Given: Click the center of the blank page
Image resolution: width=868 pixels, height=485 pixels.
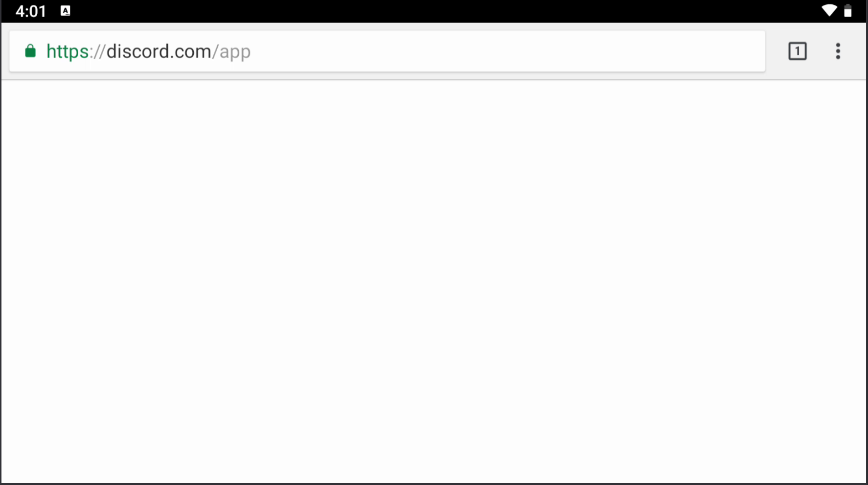Looking at the screenshot, I should click(434, 281).
